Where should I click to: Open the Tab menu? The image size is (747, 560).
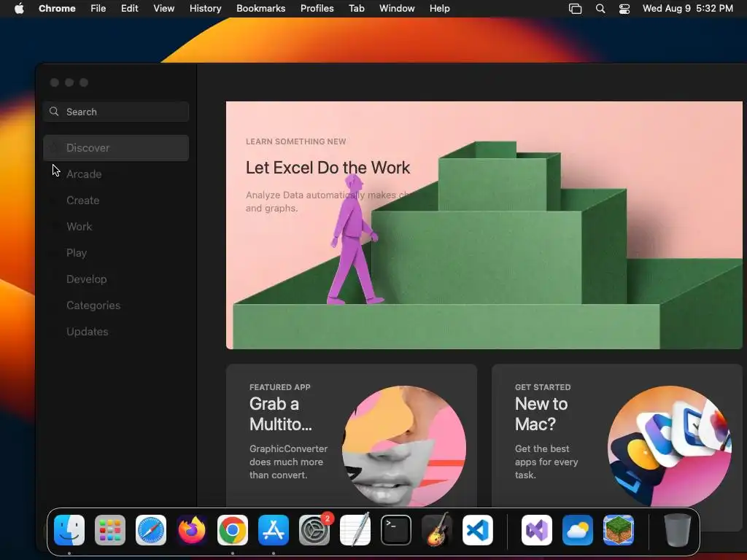point(356,9)
